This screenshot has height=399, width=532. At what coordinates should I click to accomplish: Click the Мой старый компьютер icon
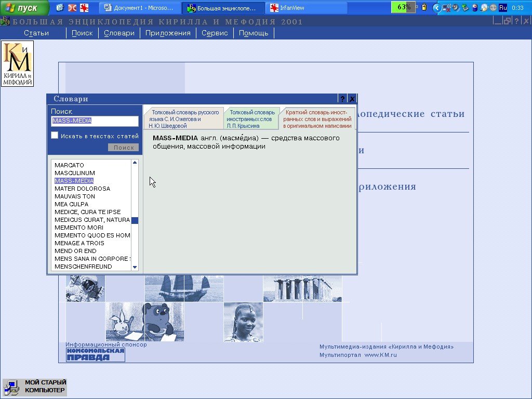tap(35, 387)
